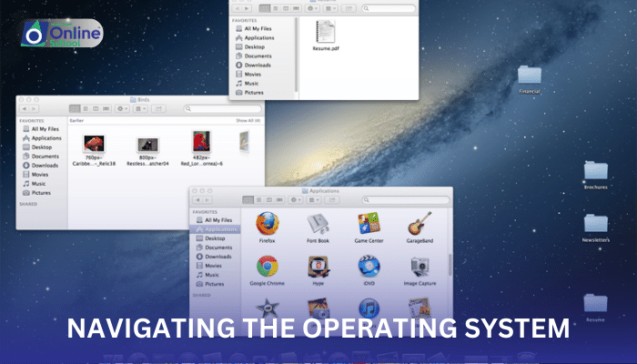This screenshot has height=364, width=637.
Task: Open item arrangement dropdown in Resume window
Action: 330,8
